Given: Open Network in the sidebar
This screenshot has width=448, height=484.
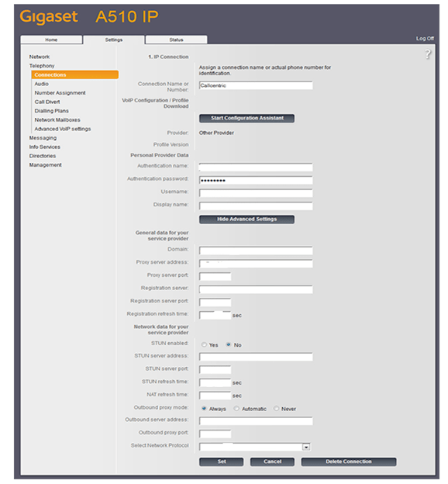Looking at the screenshot, I should tap(40, 57).
